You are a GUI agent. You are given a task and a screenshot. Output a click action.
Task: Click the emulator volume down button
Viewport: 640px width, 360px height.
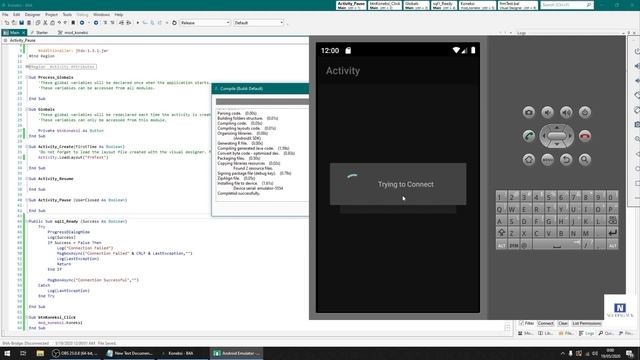pos(547,112)
